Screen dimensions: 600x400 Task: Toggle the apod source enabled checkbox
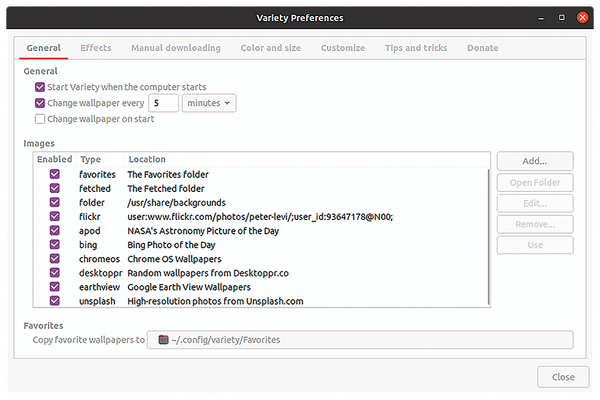[x=55, y=230]
